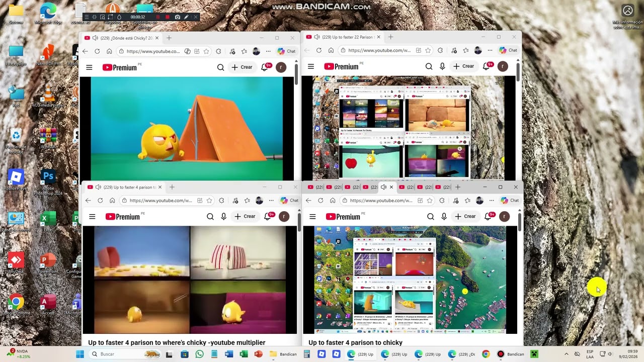Reload the ¿Dónde está Chicky? page
The height and width of the screenshot is (362, 644).
(97, 51)
